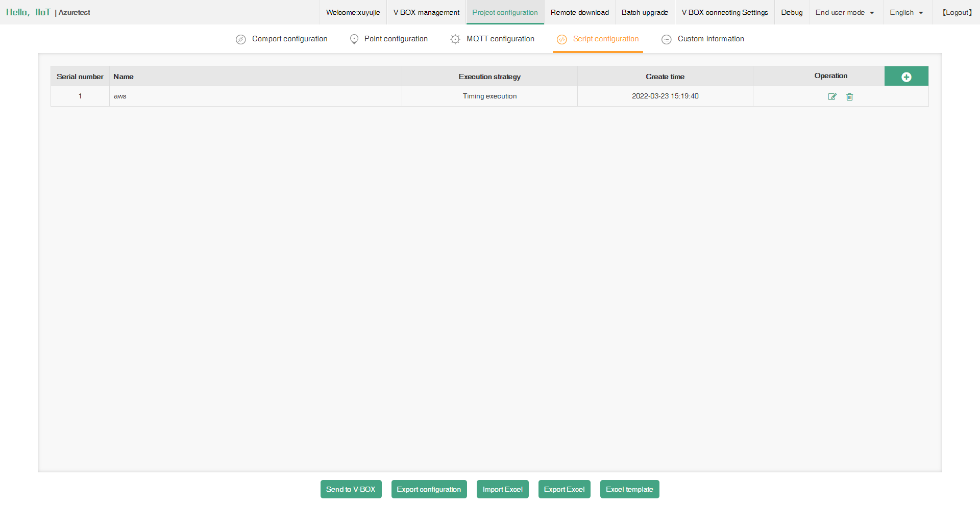Go to V-BOX connecting Settings
The width and height of the screenshot is (980, 506).
click(724, 12)
